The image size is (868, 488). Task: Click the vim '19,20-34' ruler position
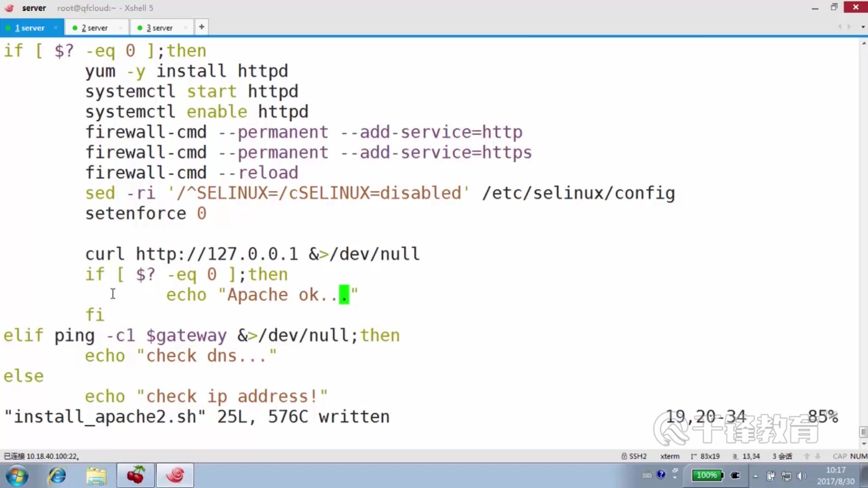coord(705,417)
